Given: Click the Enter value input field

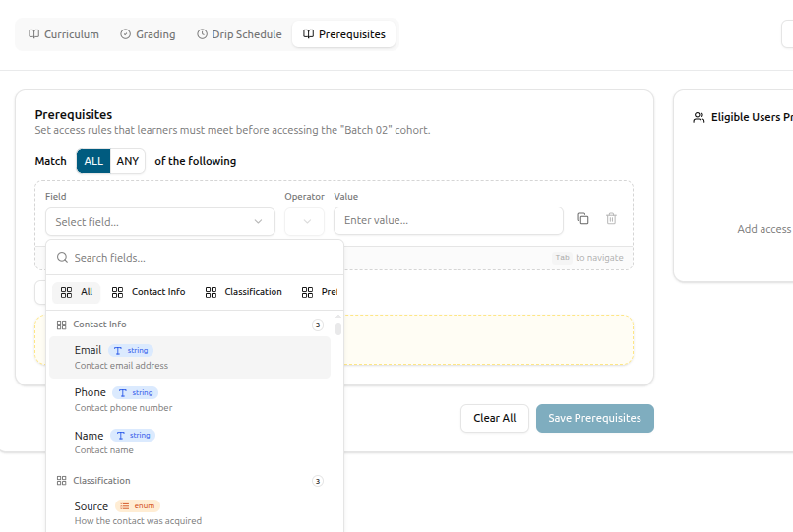Looking at the screenshot, I should (448, 220).
